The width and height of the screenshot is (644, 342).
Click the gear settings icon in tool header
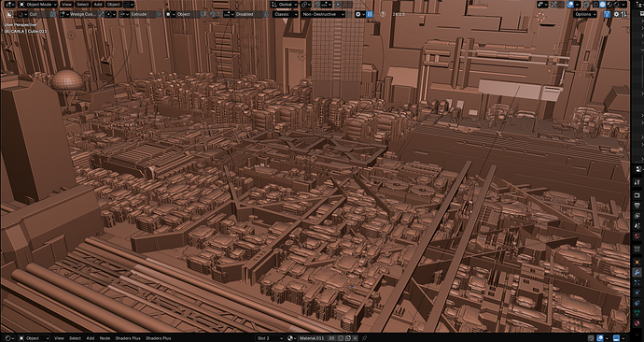pos(358,14)
